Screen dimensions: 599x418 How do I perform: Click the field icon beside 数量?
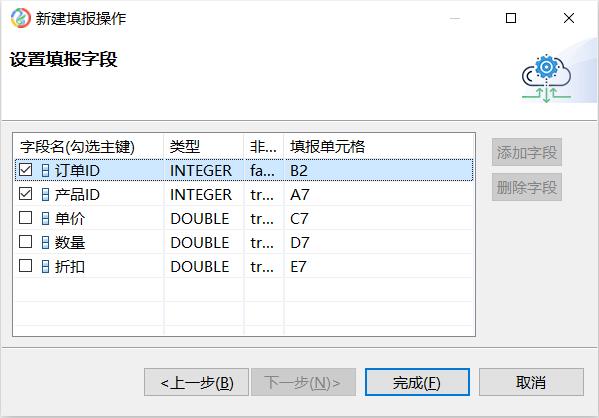pyautogui.click(x=45, y=243)
